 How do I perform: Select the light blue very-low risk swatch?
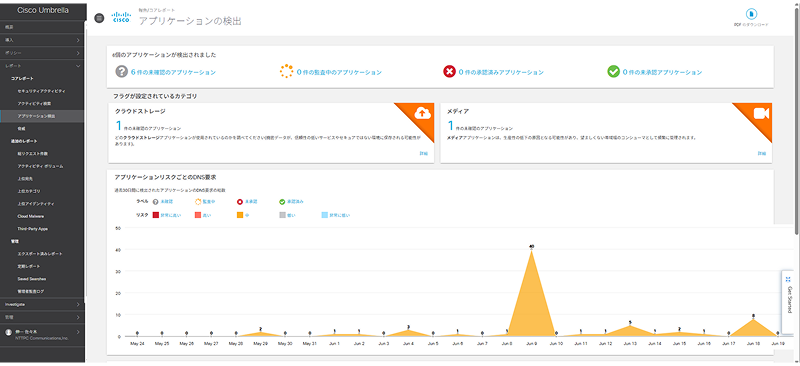click(x=324, y=215)
